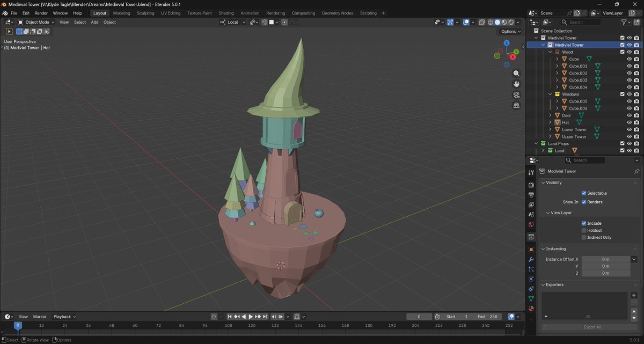
Task: Open the Local transform orientation dropdown
Action: 233,22
